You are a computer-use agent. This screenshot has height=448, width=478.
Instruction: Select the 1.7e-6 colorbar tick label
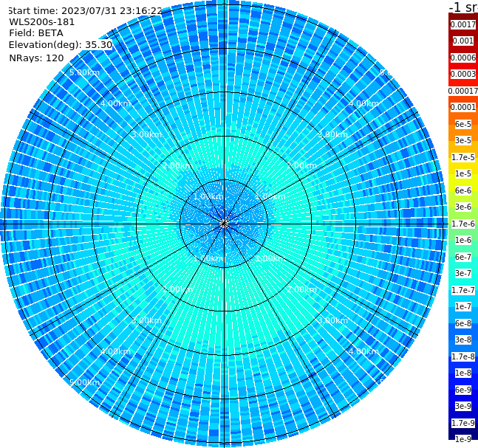pyautogui.click(x=463, y=224)
